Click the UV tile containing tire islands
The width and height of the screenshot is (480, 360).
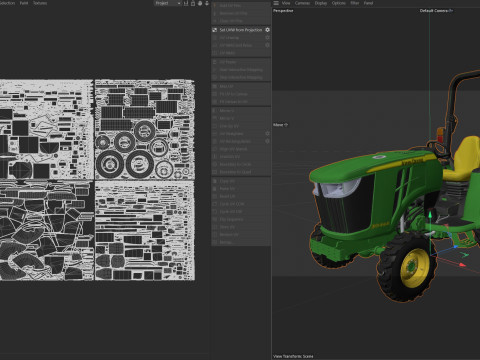[x=145, y=129]
